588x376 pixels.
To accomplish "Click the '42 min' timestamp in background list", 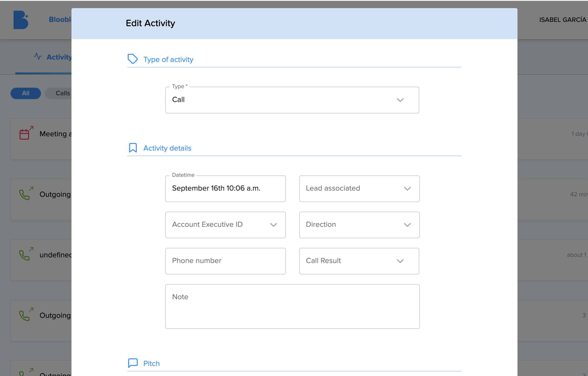I will [x=579, y=194].
